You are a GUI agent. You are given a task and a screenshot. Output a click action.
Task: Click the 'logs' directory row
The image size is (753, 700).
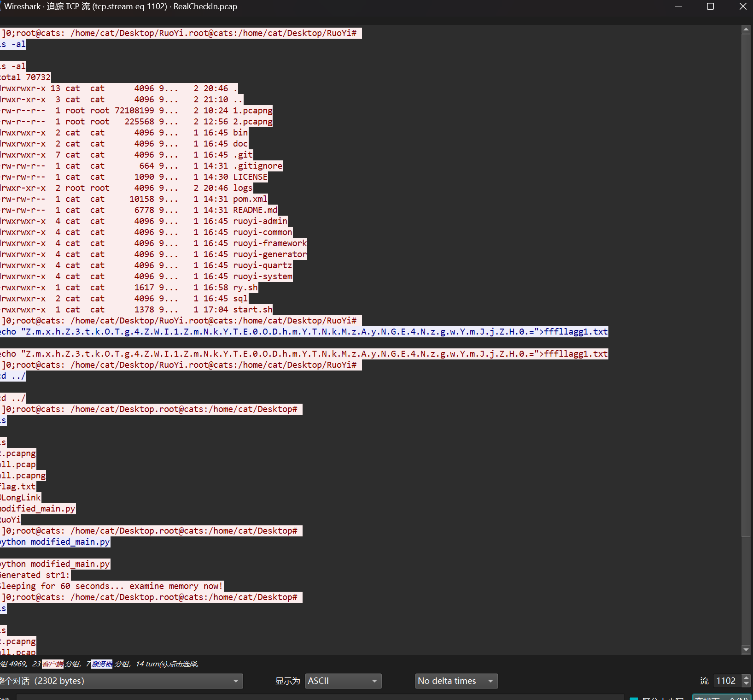tap(127, 188)
